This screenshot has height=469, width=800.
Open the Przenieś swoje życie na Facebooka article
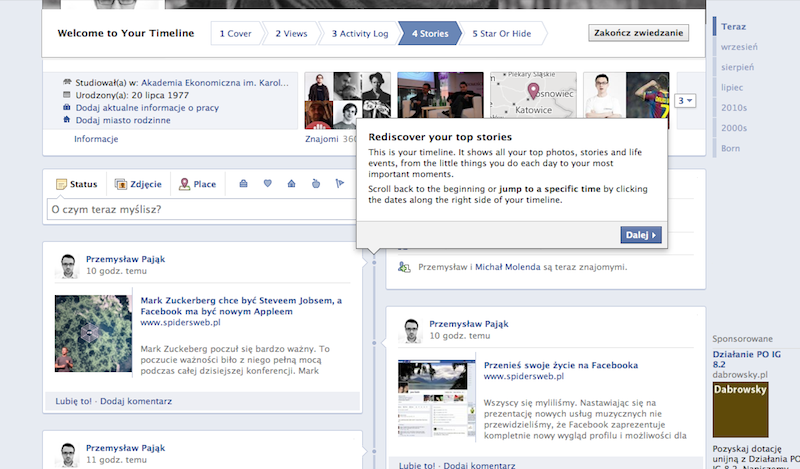point(561,365)
